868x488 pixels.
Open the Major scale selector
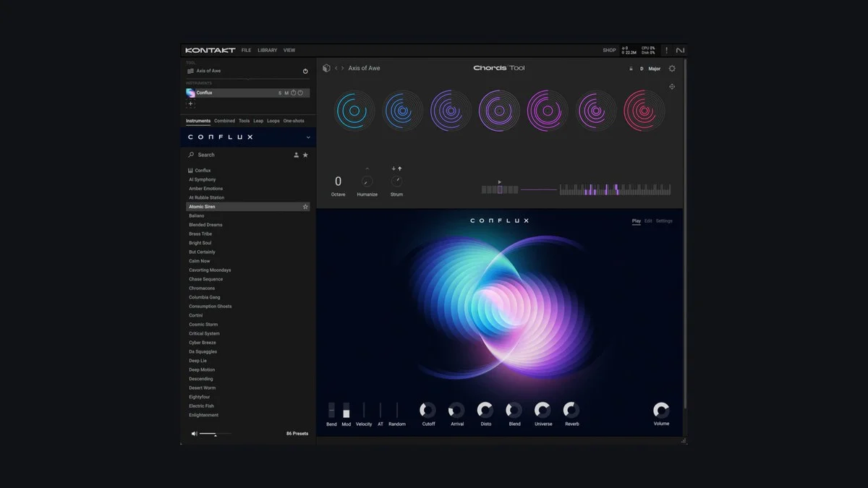655,69
